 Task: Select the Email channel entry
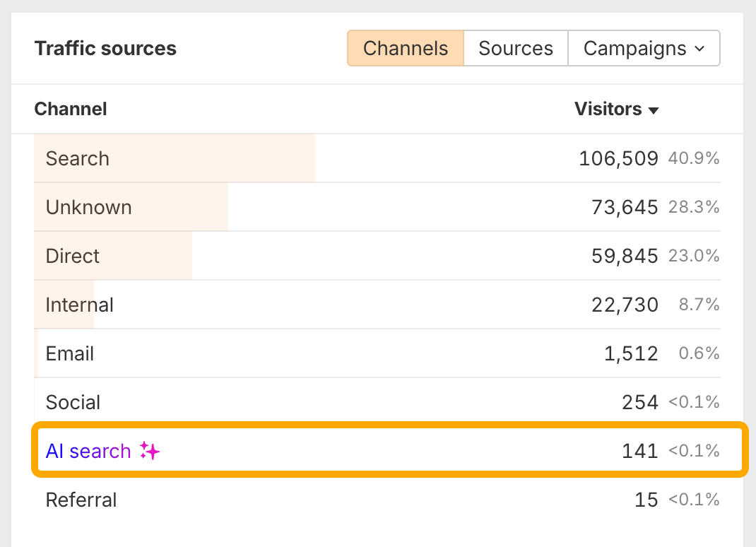pyautogui.click(x=69, y=353)
